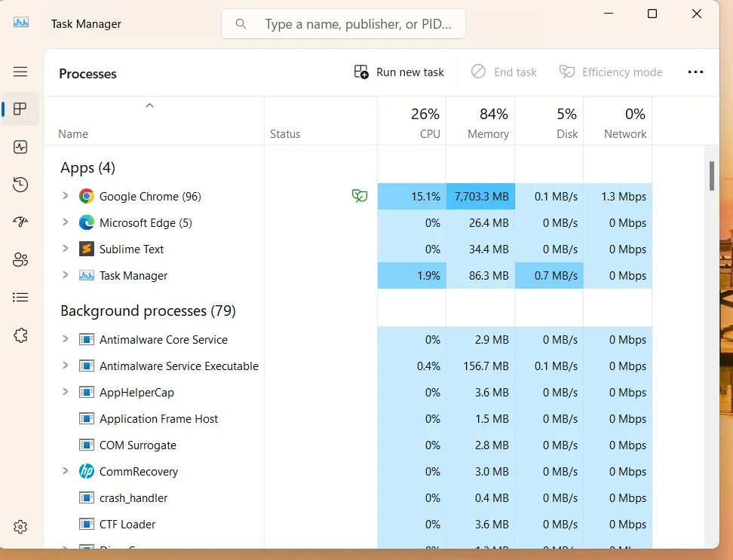The width and height of the screenshot is (733, 560).
Task: Maximize the Task Manager window
Action: click(652, 14)
